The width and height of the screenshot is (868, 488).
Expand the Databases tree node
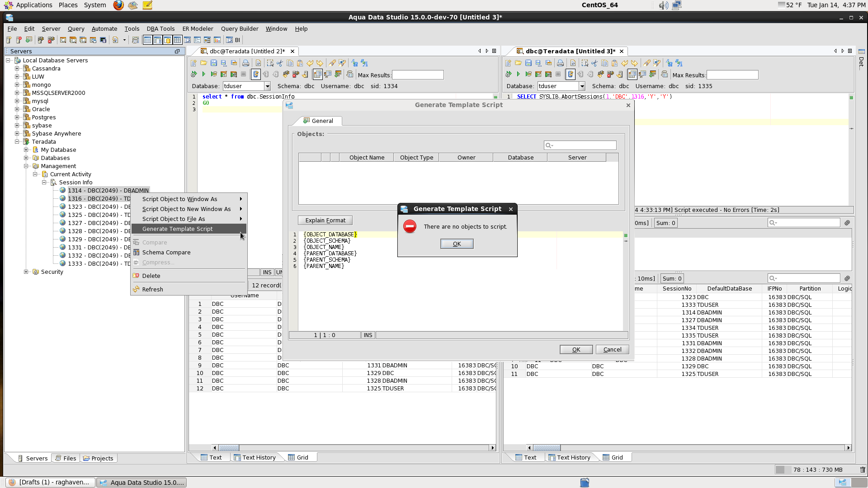point(26,158)
